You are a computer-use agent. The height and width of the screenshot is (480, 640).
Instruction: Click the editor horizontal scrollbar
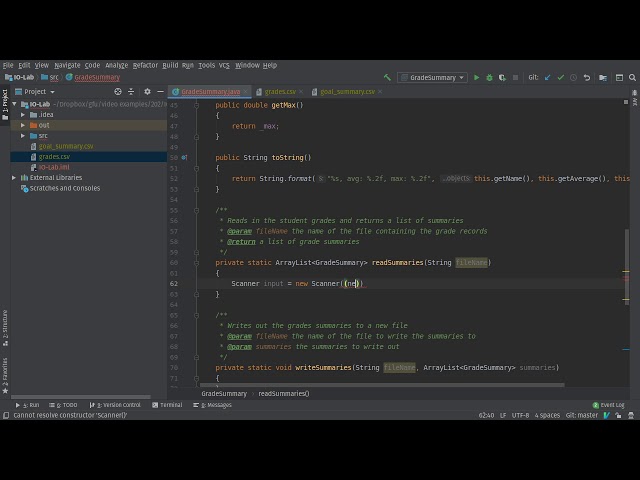382,384
